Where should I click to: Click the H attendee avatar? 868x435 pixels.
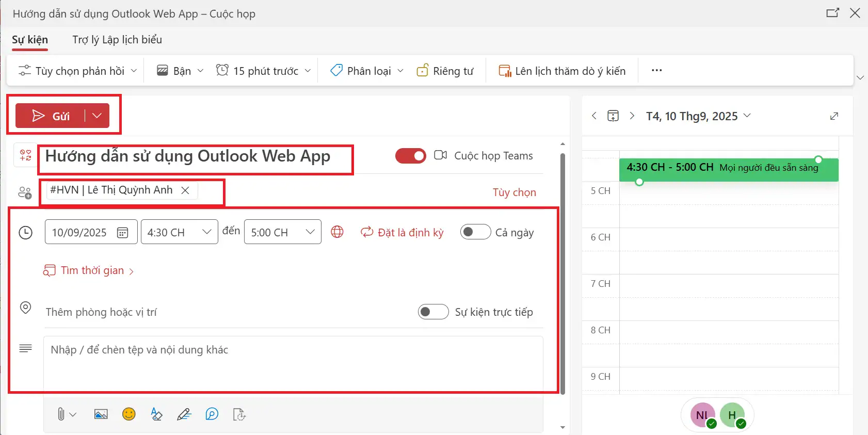732,415
